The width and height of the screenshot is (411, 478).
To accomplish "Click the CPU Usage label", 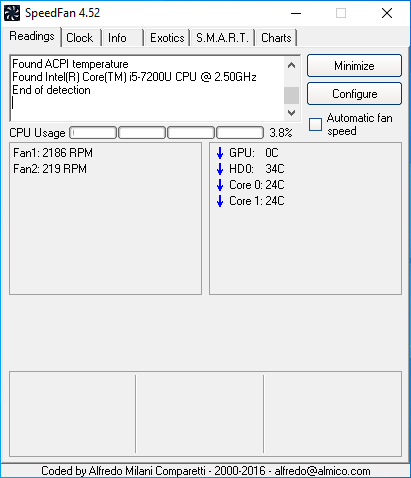I will click(37, 133).
